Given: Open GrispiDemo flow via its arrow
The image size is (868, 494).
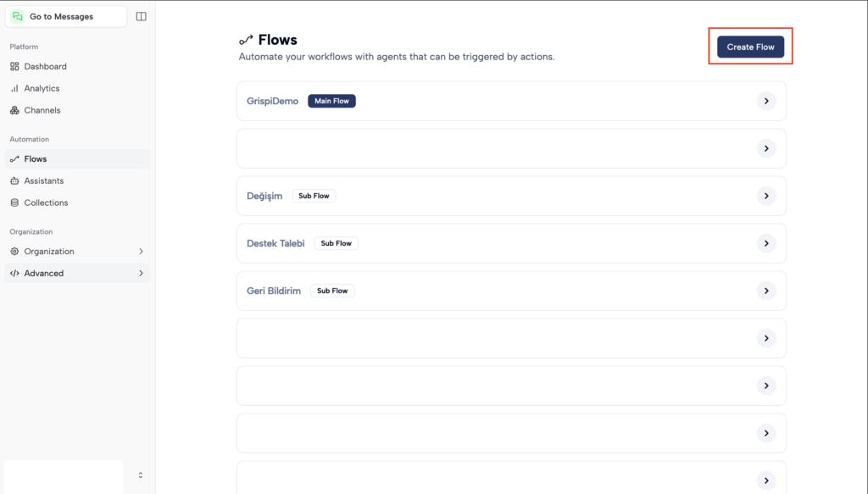Looking at the screenshot, I should pyautogui.click(x=765, y=101).
